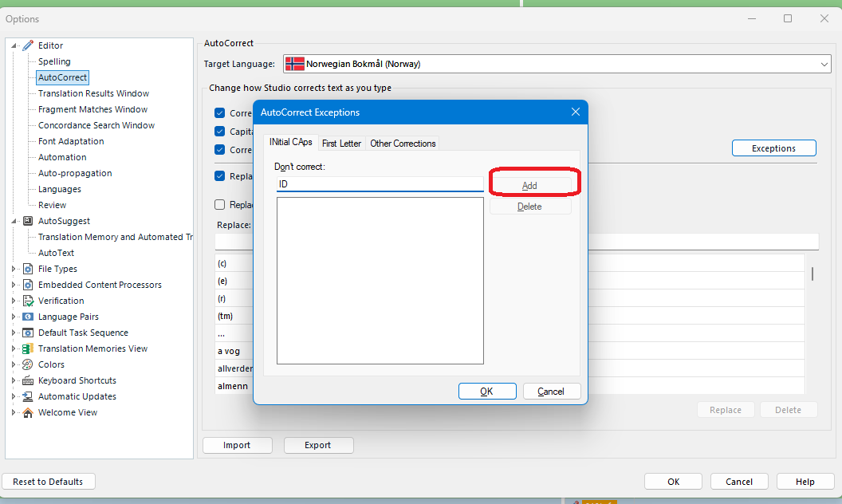This screenshot has width=842, height=504.
Task: Select Automation tree item
Action: 62,157
